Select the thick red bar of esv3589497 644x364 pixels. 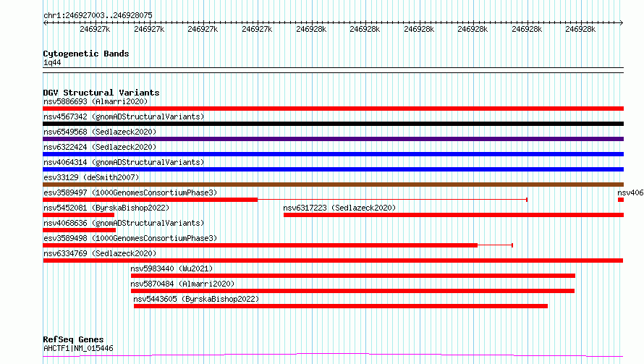click(151, 200)
